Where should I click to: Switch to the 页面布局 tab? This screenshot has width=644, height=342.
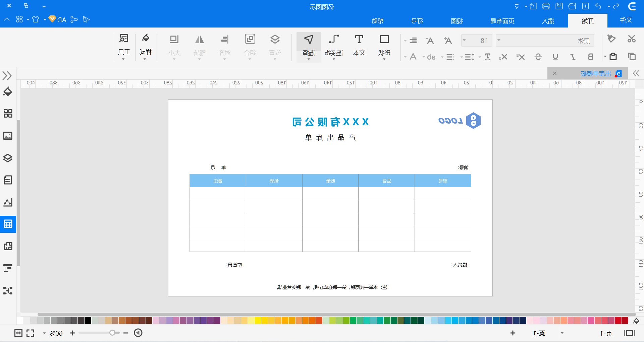(502, 21)
